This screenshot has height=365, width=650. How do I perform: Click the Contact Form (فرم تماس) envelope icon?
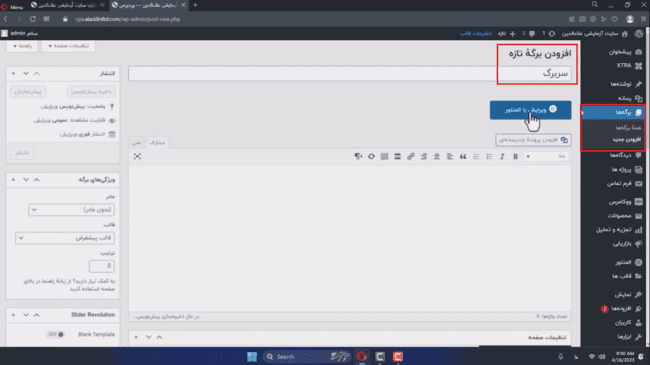[638, 183]
